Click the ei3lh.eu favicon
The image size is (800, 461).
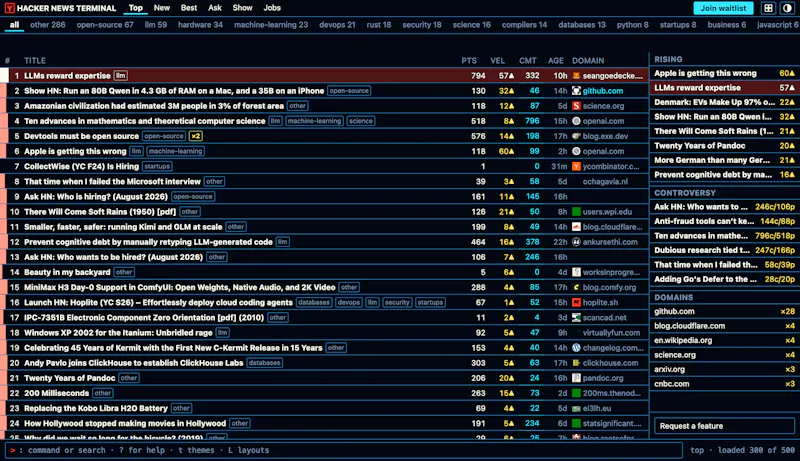[x=576, y=408]
